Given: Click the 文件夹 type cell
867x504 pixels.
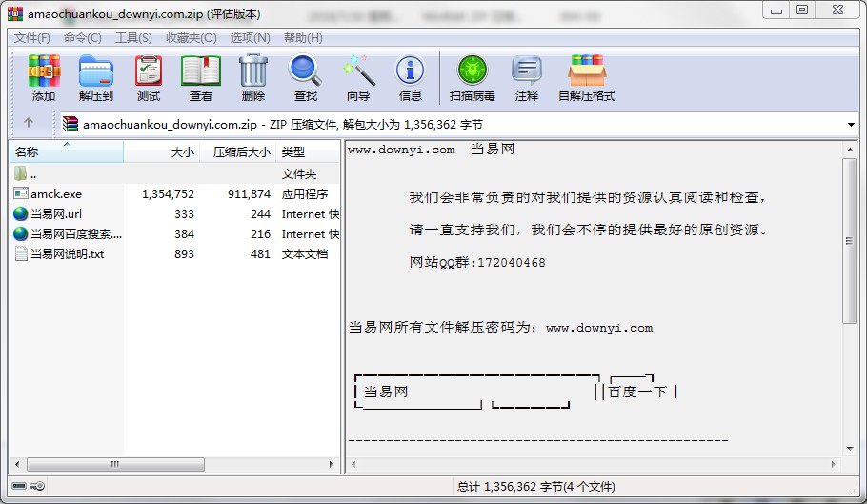Looking at the screenshot, I should (x=298, y=174).
